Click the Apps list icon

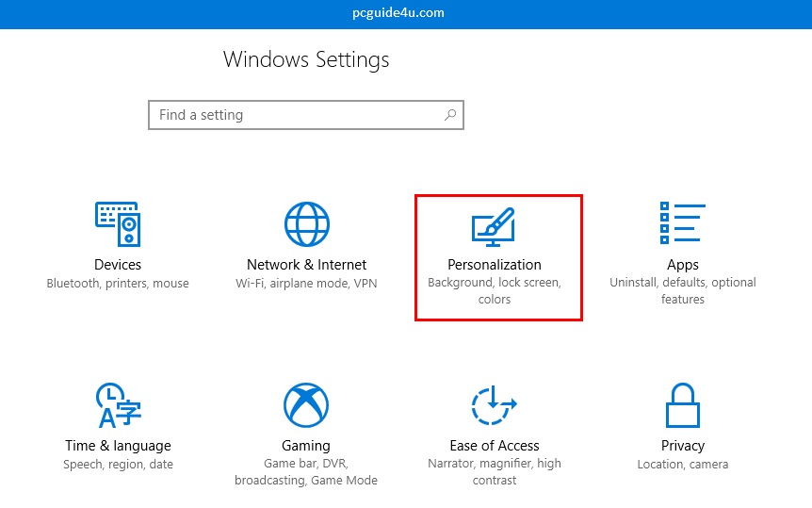(683, 223)
